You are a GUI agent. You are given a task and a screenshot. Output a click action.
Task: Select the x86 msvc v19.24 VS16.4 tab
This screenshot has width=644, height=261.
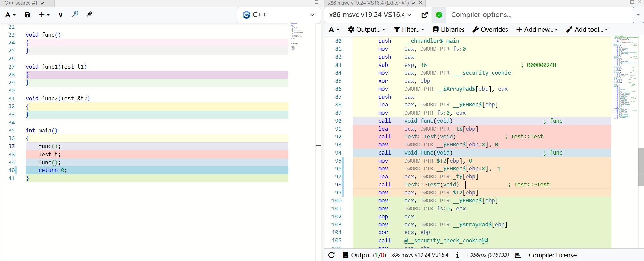[x=368, y=3]
